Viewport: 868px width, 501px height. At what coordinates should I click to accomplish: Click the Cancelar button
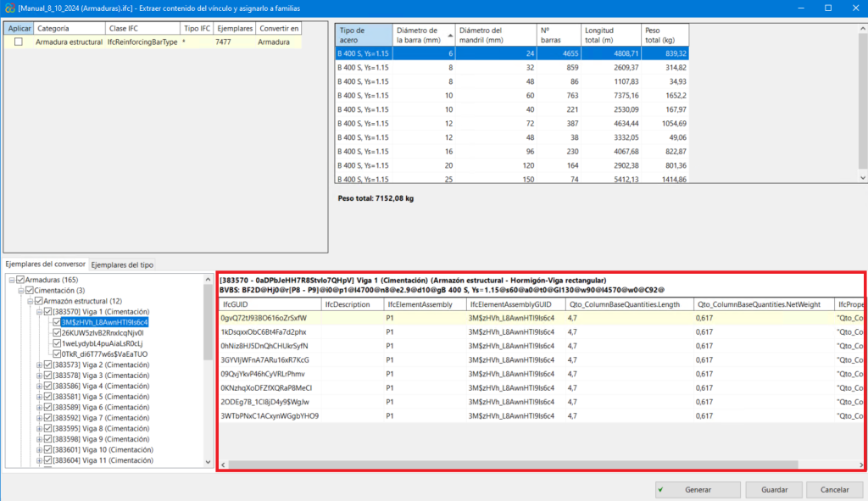click(x=834, y=489)
